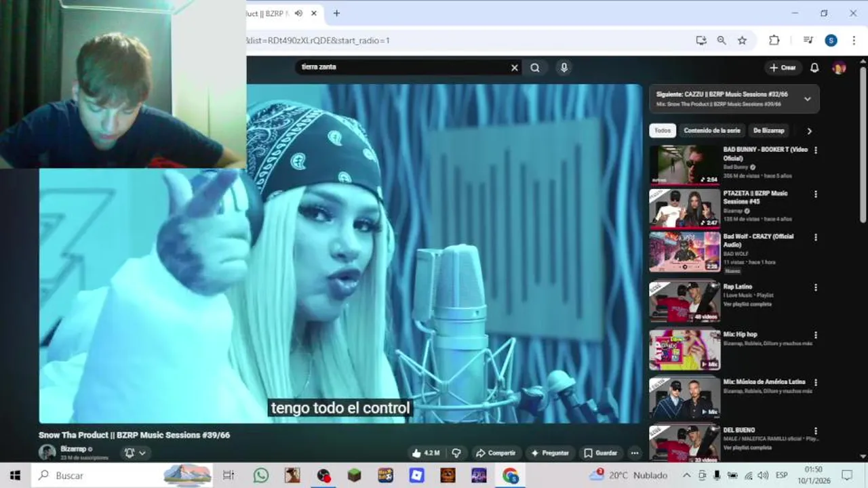Open WhatsApp from the taskbar
The width and height of the screenshot is (868, 488).
tap(260, 476)
